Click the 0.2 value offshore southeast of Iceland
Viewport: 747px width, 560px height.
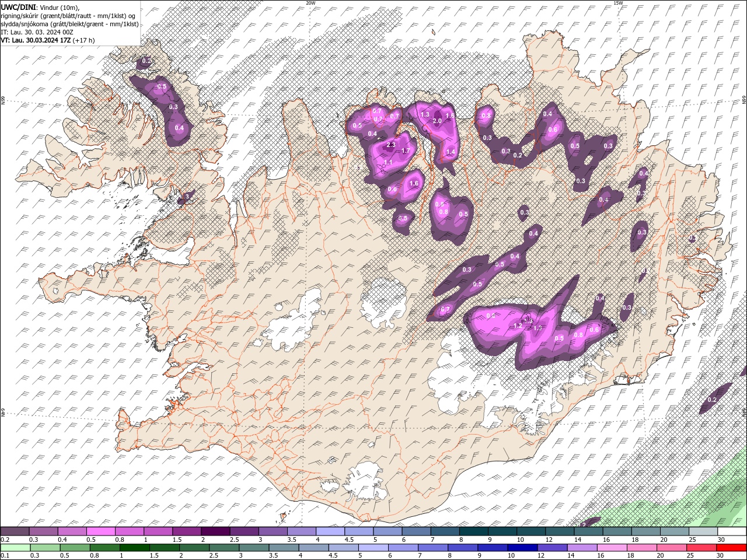[x=711, y=400]
